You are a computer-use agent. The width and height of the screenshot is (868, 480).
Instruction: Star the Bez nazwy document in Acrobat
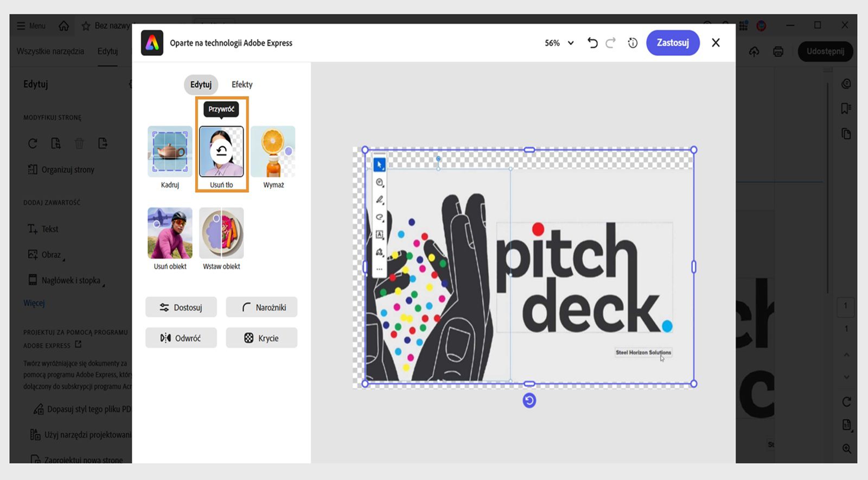click(86, 26)
